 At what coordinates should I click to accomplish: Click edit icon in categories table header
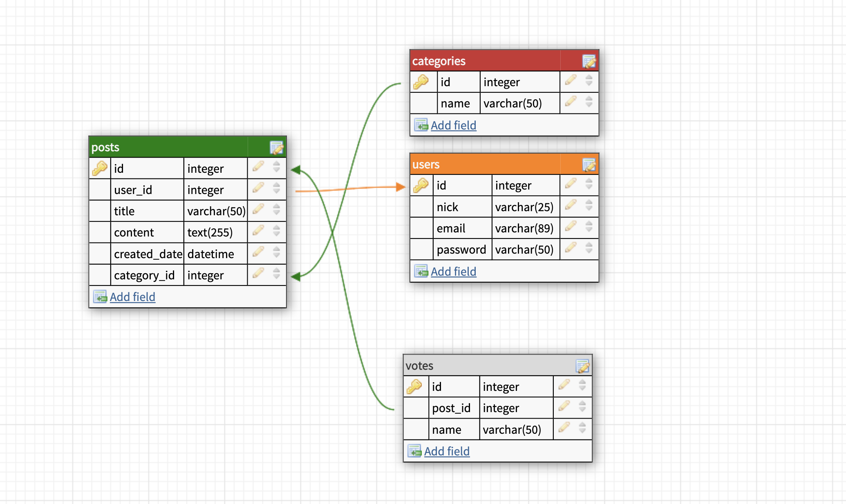589,61
